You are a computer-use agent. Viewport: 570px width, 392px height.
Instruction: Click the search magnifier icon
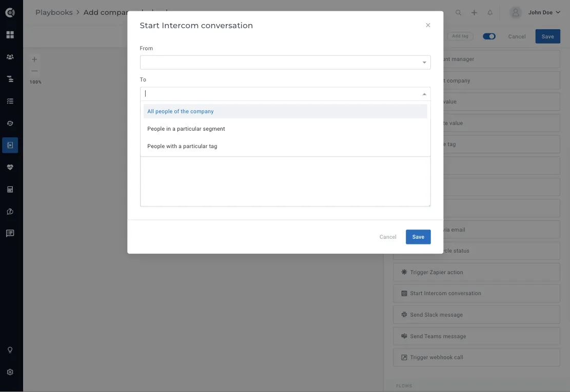point(458,13)
